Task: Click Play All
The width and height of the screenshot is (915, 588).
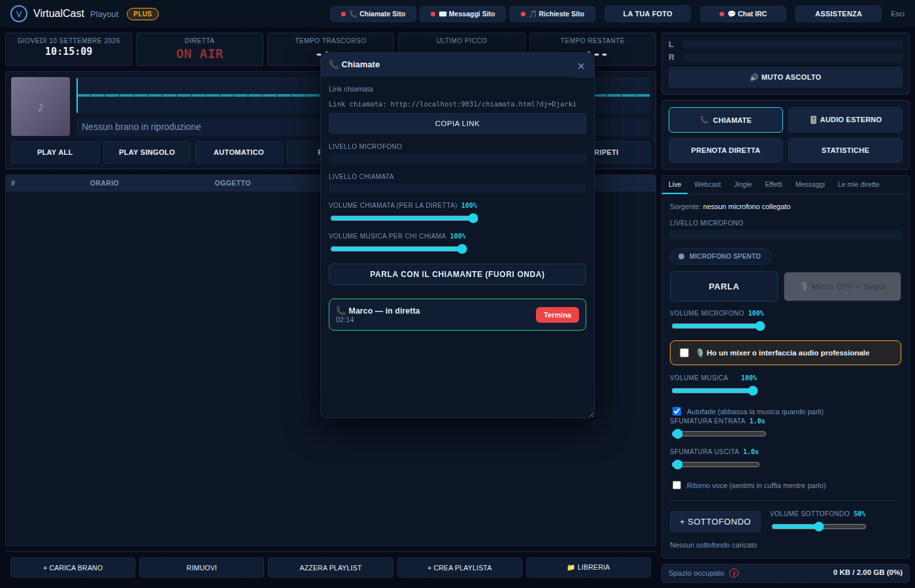Action: point(55,152)
